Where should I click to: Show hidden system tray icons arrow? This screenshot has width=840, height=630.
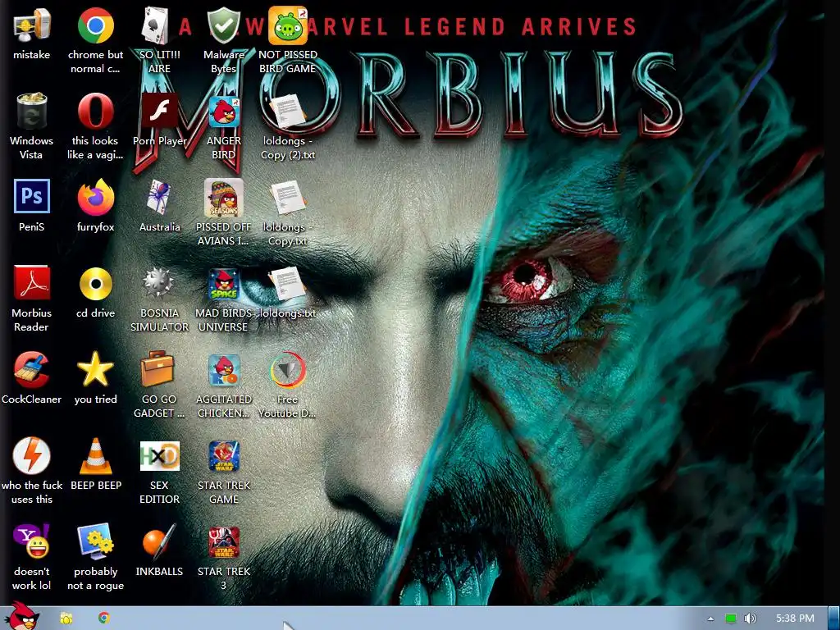click(x=710, y=619)
